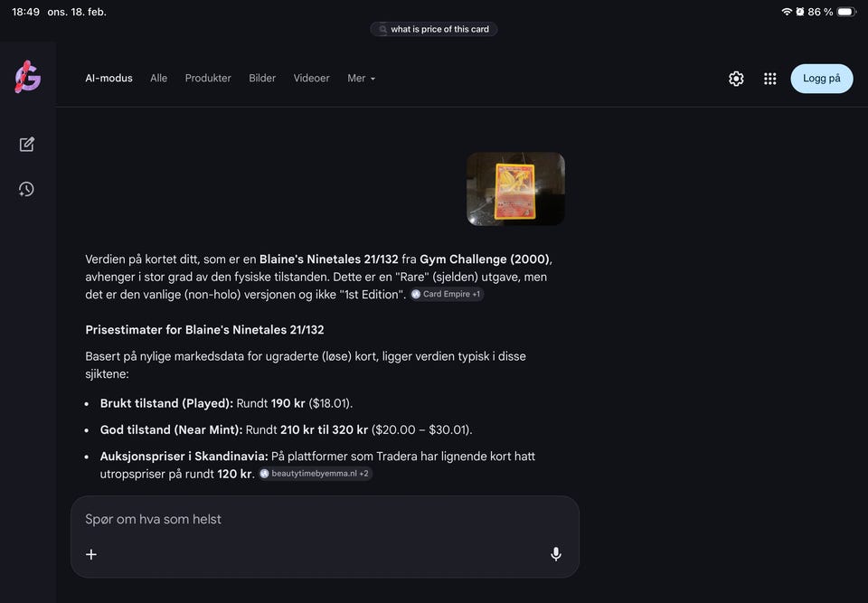The image size is (868, 603).
Task: Open AI mode history icon
Action: pos(26,189)
